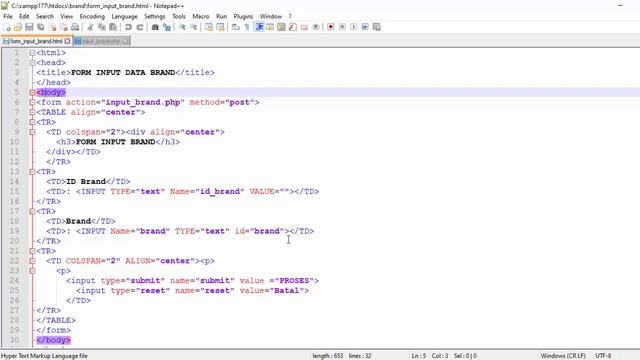Collapse the <p> fold on line 23

tap(32, 271)
